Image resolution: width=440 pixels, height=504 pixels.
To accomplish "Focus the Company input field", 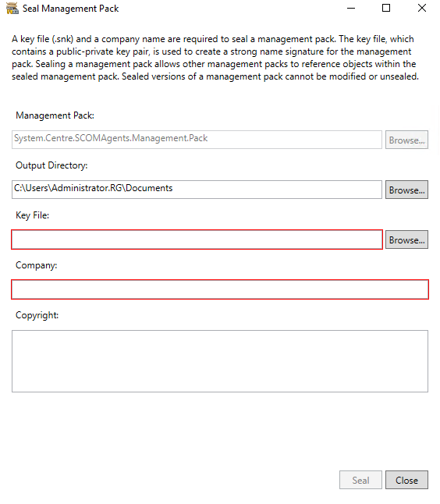I will [x=220, y=289].
